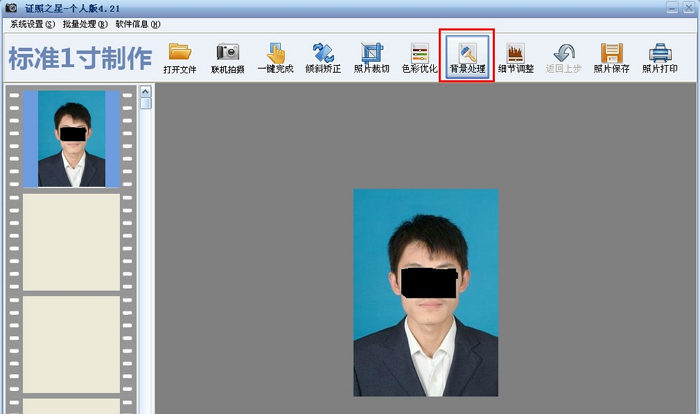Open 批量处理(B) menu
Viewport: 700px width, 414px height.
tap(85, 24)
